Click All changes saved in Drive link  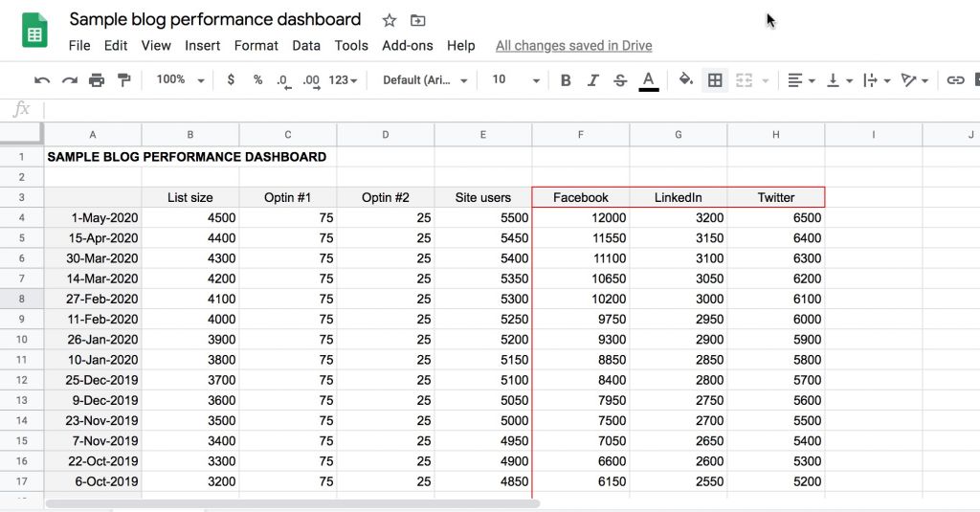(574, 46)
